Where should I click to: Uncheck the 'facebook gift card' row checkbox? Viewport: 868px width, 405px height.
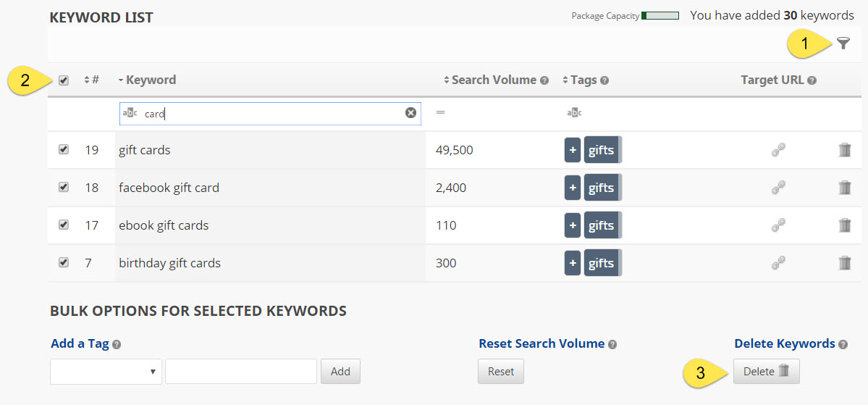64,187
